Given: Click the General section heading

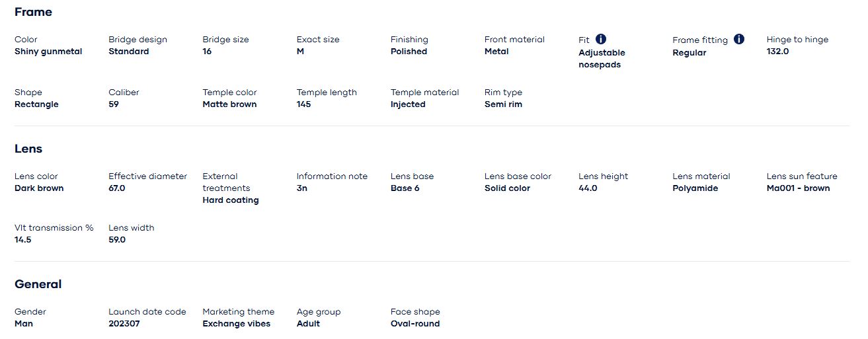Looking at the screenshot, I should [x=38, y=284].
